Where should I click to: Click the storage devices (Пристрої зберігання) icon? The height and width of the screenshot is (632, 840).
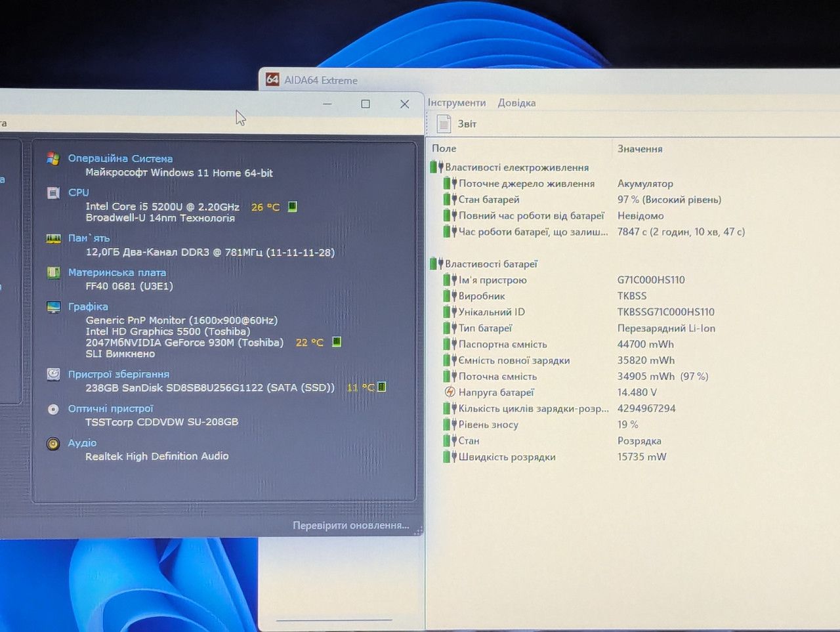click(53, 374)
